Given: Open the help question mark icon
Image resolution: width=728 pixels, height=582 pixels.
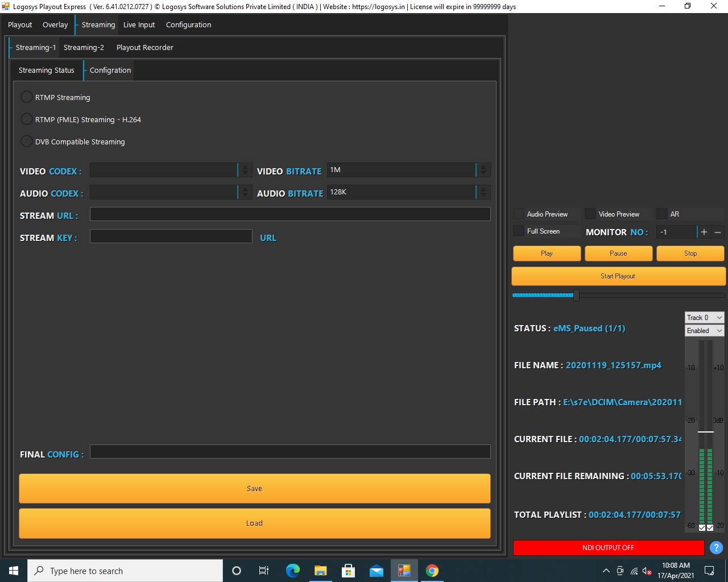Looking at the screenshot, I should pyautogui.click(x=716, y=548).
